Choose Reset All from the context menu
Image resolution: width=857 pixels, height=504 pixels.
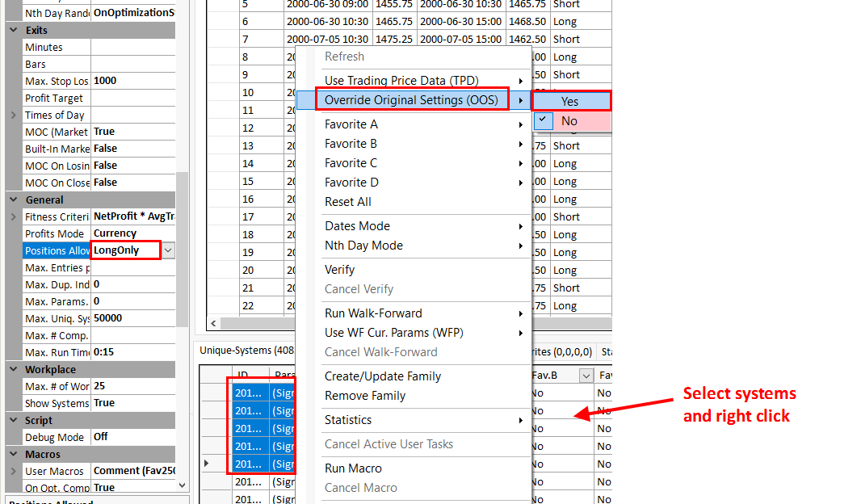tap(348, 202)
